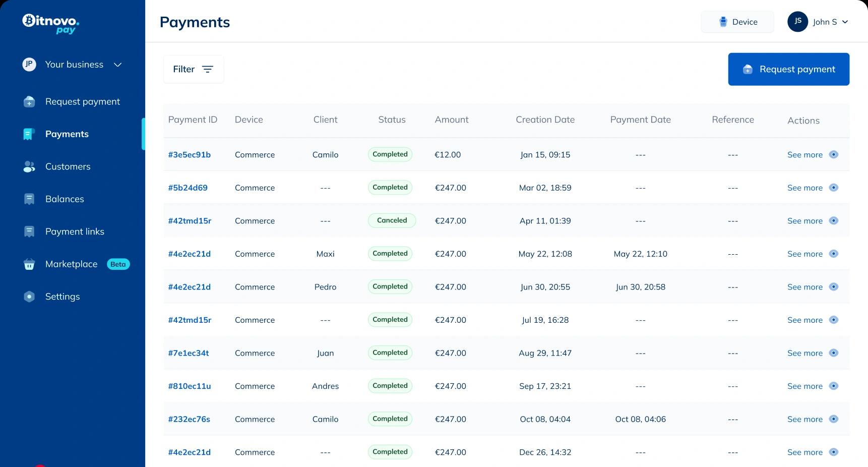Expand the Your business menu
Image resolution: width=868 pixels, height=467 pixels.
[73, 64]
